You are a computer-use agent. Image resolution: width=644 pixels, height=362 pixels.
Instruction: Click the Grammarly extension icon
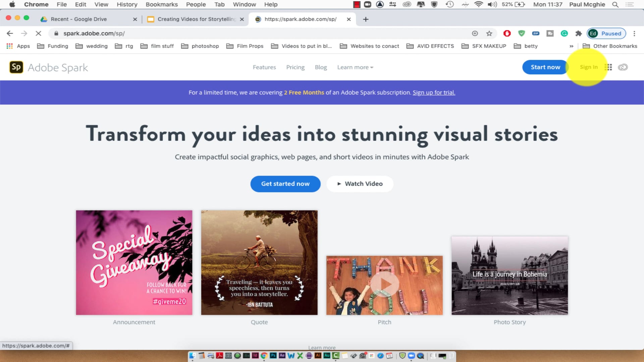tap(565, 34)
